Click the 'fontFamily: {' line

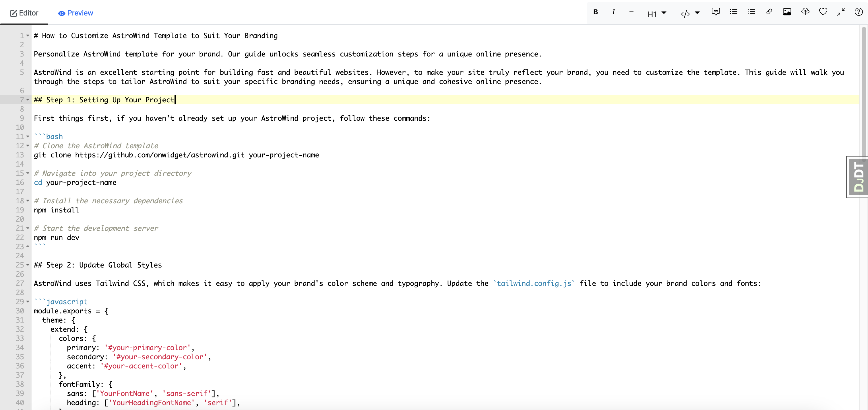(86, 384)
